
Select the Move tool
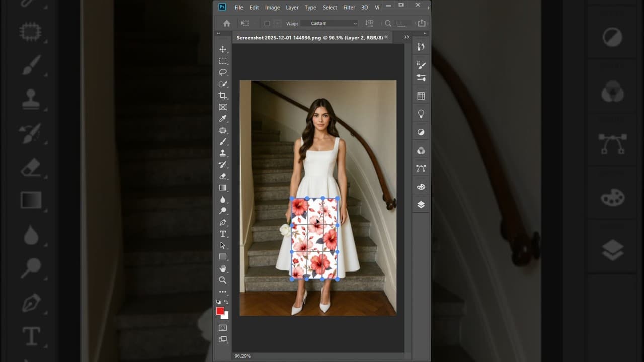(x=223, y=49)
